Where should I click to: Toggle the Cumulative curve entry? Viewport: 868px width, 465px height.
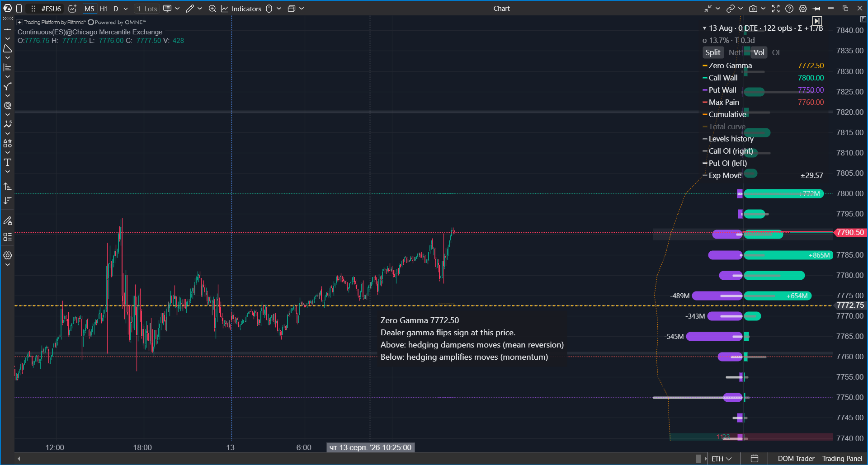point(725,114)
